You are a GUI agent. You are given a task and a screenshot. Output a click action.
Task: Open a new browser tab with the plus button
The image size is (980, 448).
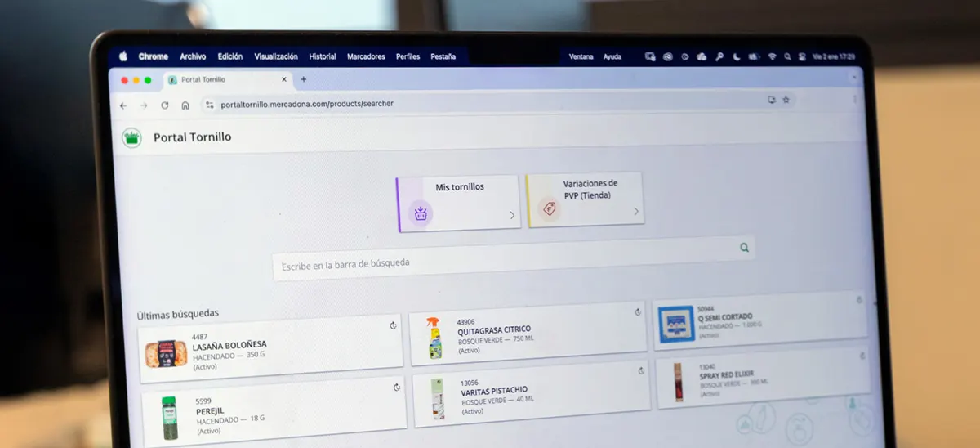coord(304,79)
